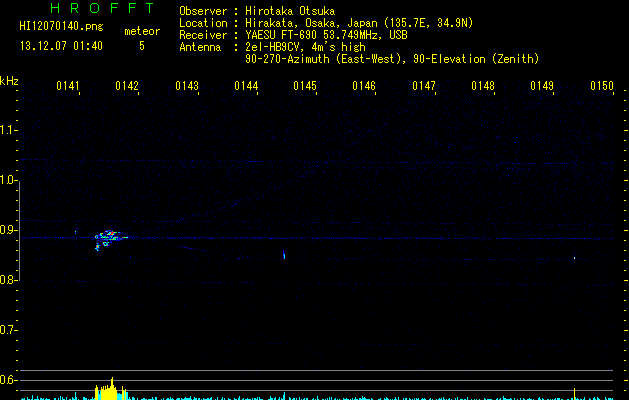Click the HROFFT title text
The height and width of the screenshot is (400, 629).
click(103, 8)
